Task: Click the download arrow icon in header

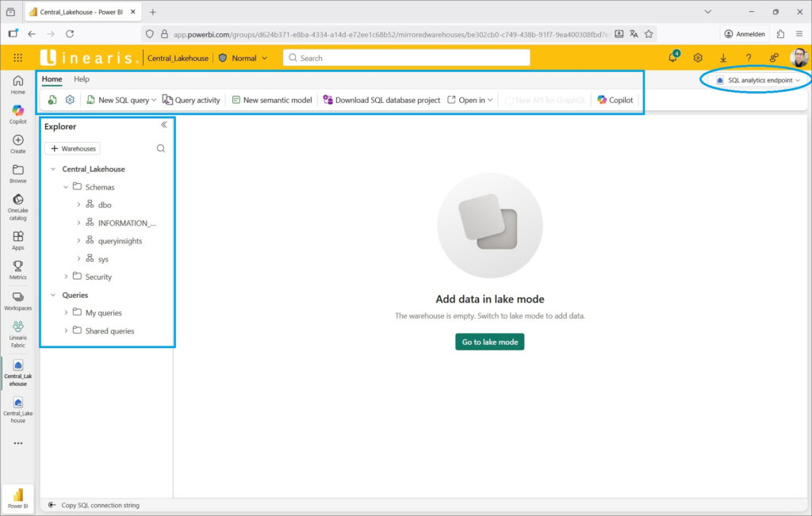Action: pyautogui.click(x=723, y=58)
